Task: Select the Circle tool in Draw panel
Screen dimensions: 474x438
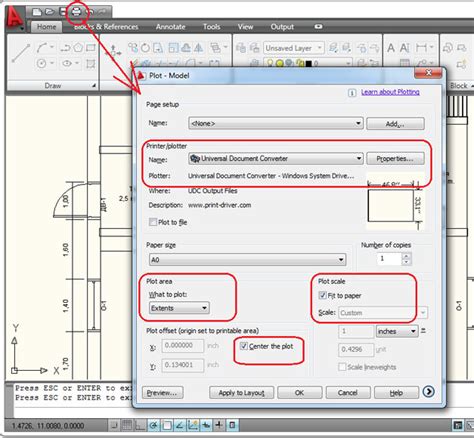Action: 41,63
